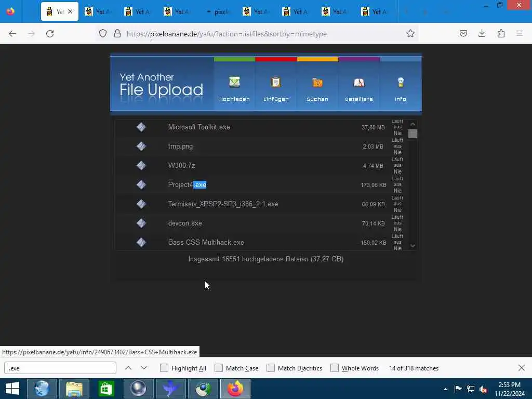This screenshot has width=532, height=399.
Task: Go back with the browser back arrow
Action: click(12, 34)
